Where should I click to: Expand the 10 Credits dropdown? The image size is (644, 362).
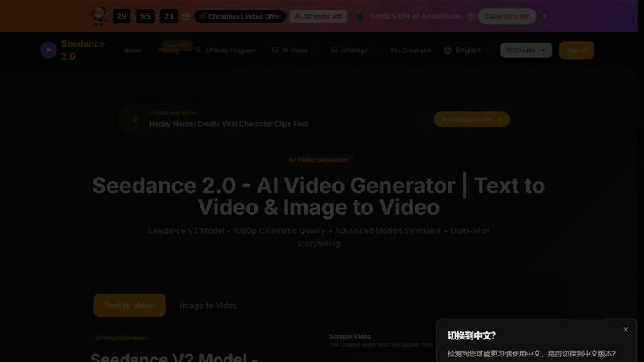click(x=526, y=50)
